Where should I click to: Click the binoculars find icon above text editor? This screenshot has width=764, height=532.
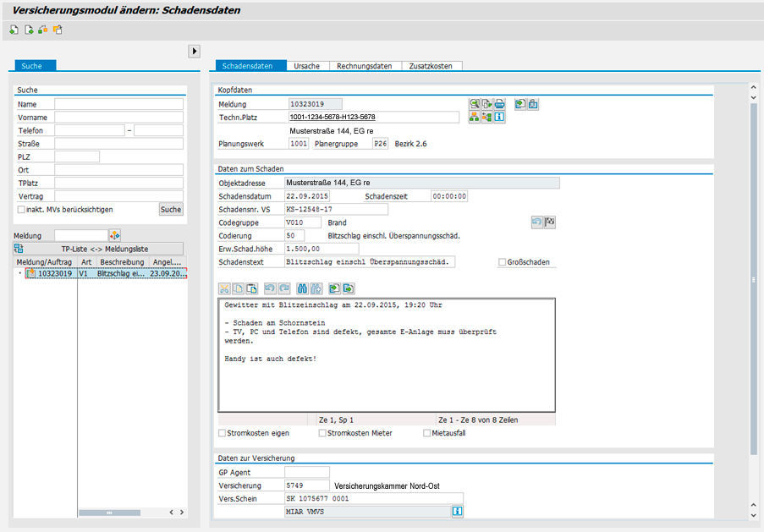[x=304, y=288]
